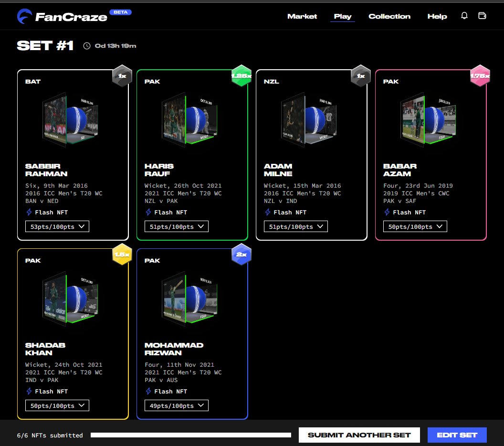Click Submit Another Set button
Viewport: 504px width, 446px height.
(x=359, y=435)
